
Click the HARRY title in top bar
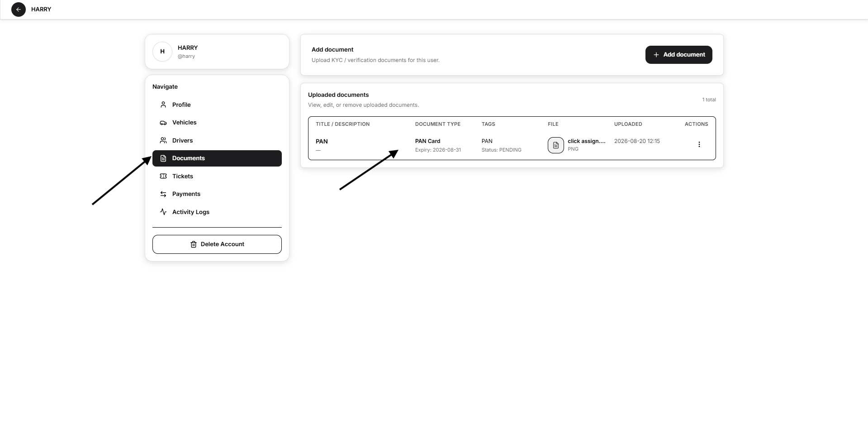point(41,10)
